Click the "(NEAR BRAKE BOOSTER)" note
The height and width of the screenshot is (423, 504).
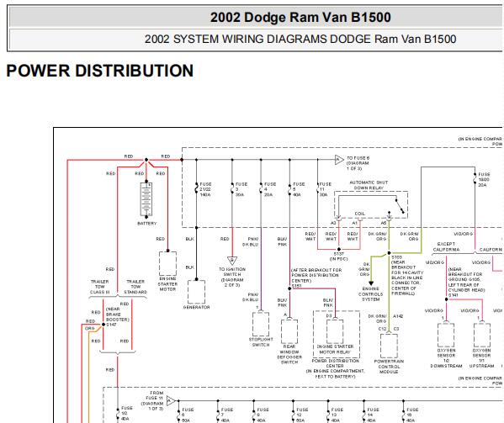point(118,315)
